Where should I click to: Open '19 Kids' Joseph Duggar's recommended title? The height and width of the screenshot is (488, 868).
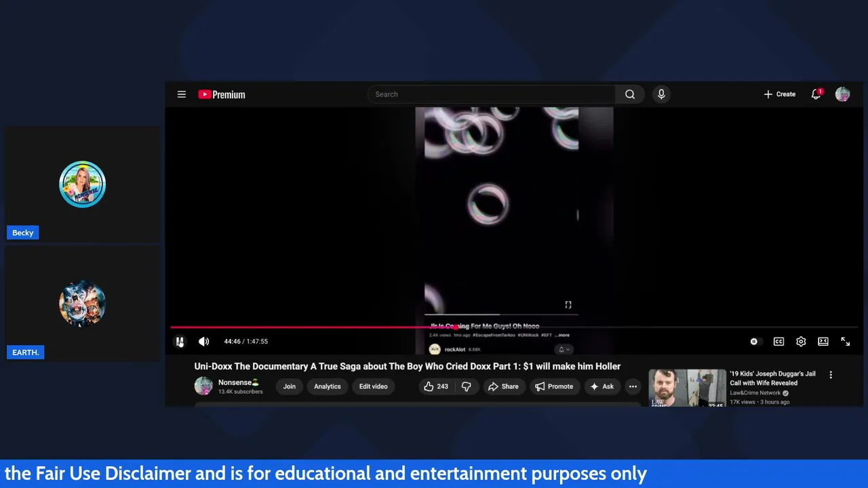[773, 378]
